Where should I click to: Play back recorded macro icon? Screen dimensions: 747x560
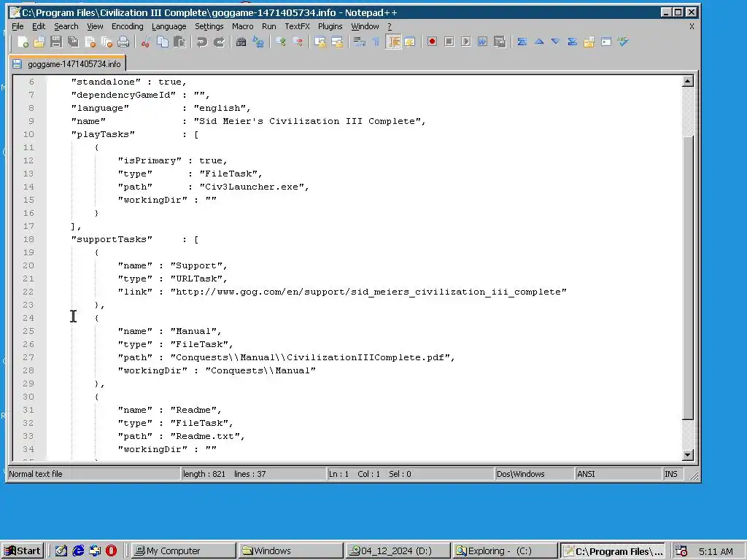coord(466,42)
